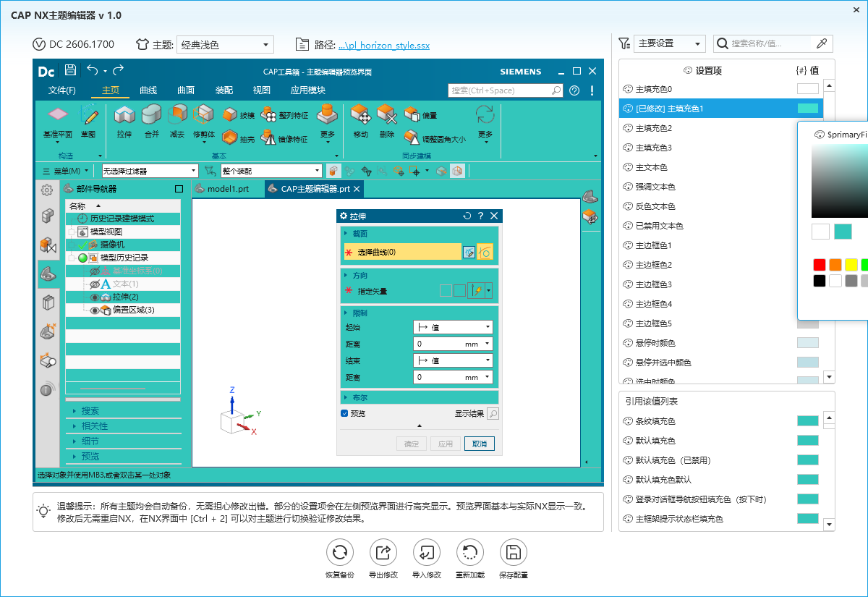Click the info icon in resource bar
The height and width of the screenshot is (597, 868).
tap(48, 389)
